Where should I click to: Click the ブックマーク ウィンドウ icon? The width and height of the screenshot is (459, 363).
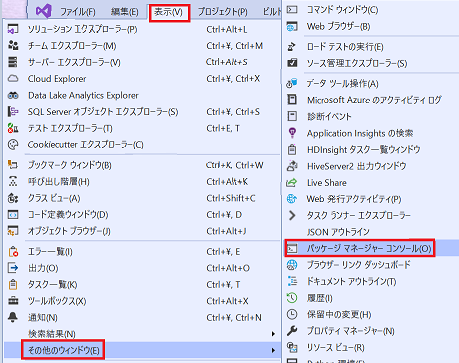(x=13, y=165)
